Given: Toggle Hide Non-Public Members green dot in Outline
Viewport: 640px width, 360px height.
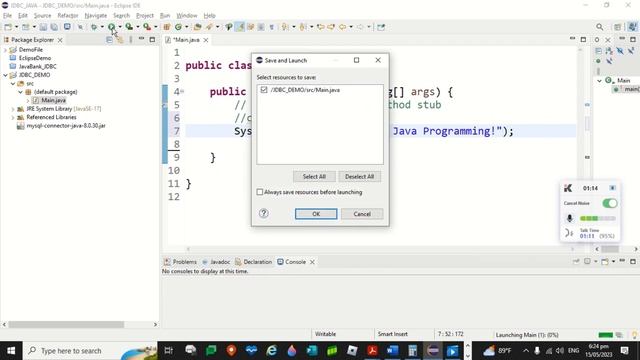Looking at the screenshot, I should (598, 61).
